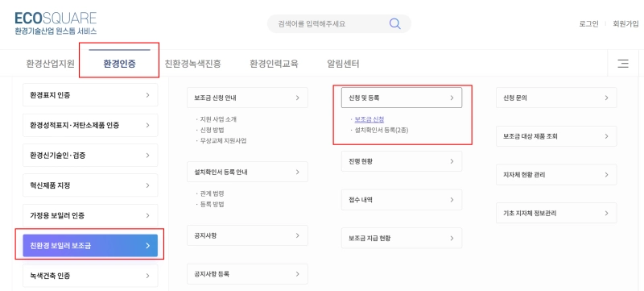Open the 보조금 지급 현황 button
This screenshot has height=291, width=644.
coord(402,238)
